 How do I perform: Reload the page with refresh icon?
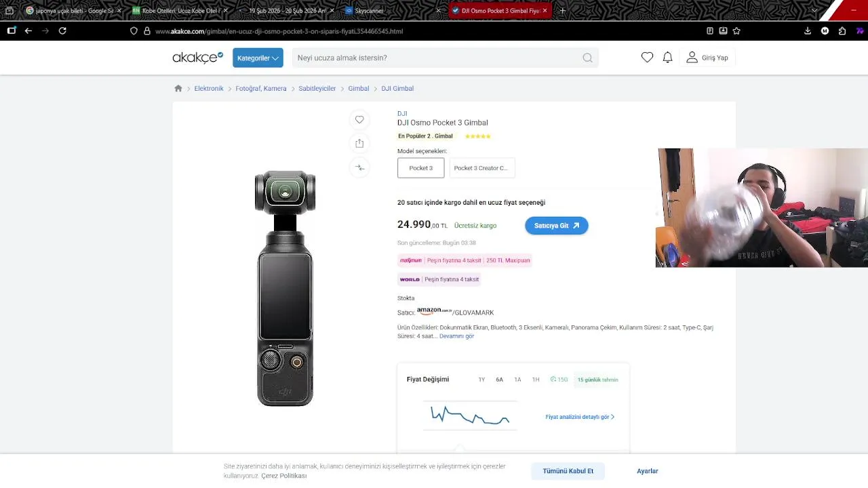click(x=62, y=30)
